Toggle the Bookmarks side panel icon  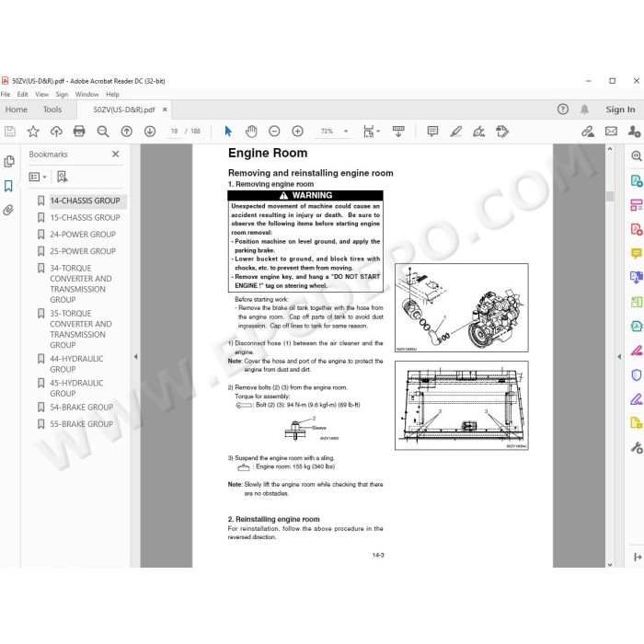tap(8, 186)
